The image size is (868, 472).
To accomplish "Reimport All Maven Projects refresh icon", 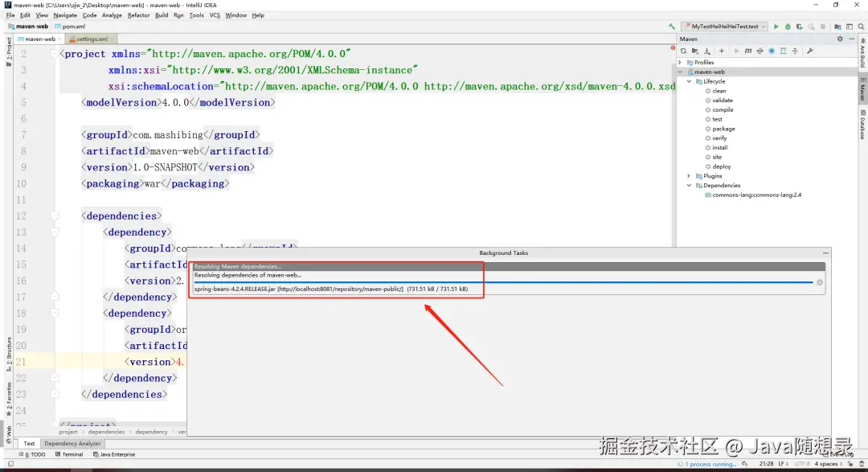I will point(684,51).
